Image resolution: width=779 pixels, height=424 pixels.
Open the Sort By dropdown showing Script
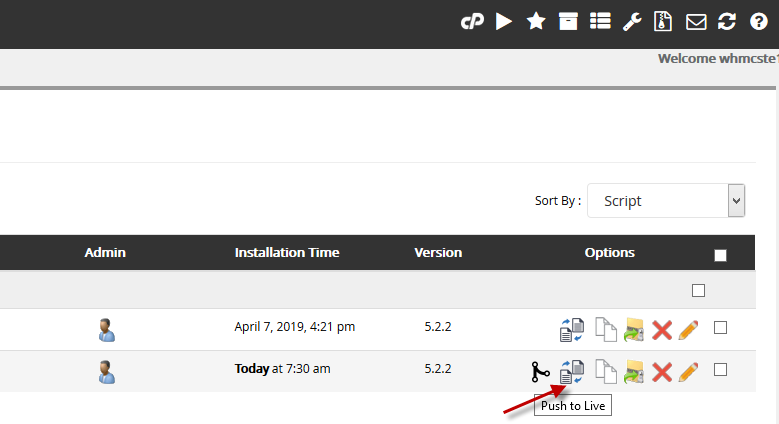pyautogui.click(x=666, y=201)
